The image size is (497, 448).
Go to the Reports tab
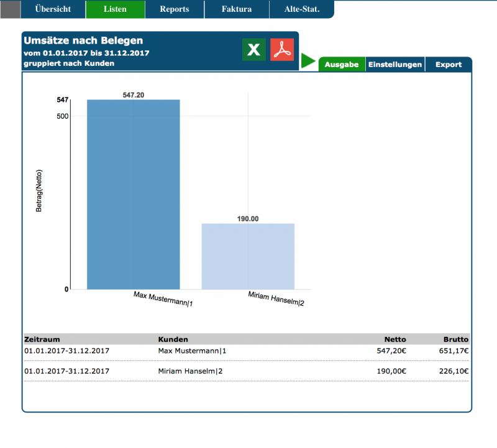(175, 9)
